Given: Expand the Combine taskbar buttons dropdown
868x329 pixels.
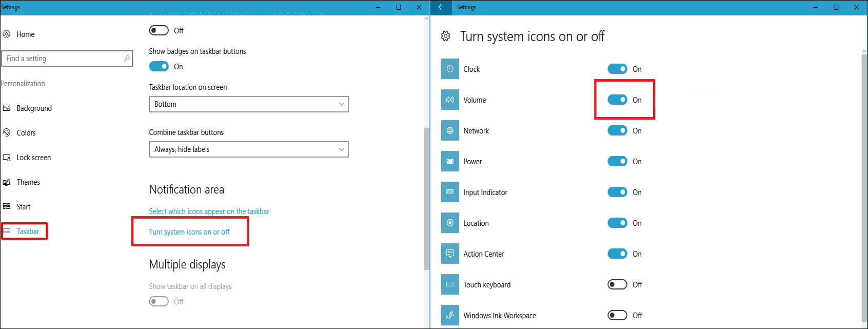Looking at the screenshot, I should point(248,149).
